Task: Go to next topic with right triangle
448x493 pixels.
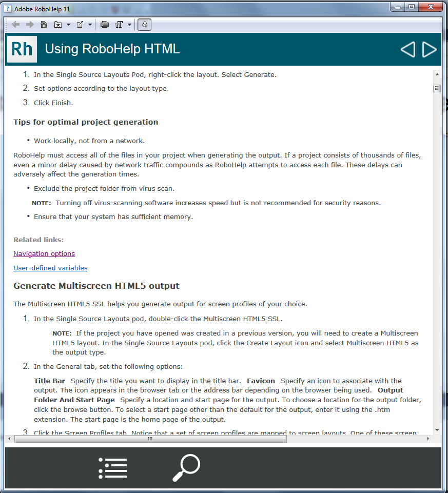Action: (x=429, y=49)
